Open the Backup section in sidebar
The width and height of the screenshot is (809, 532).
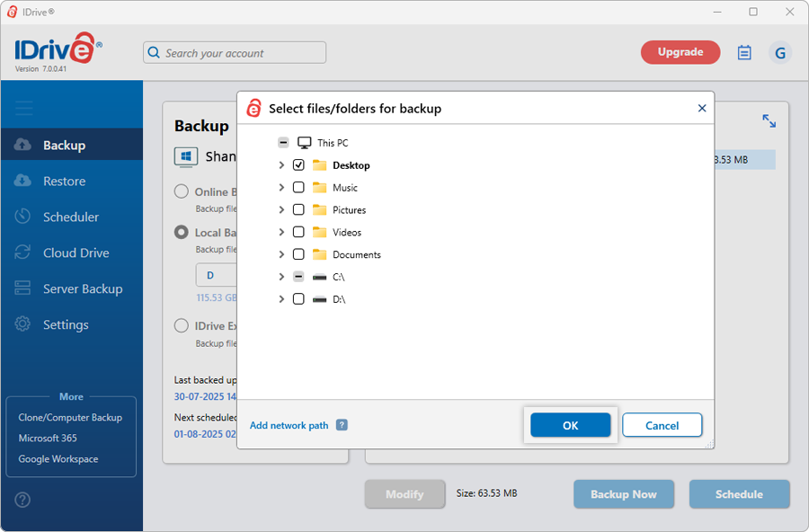click(72, 145)
